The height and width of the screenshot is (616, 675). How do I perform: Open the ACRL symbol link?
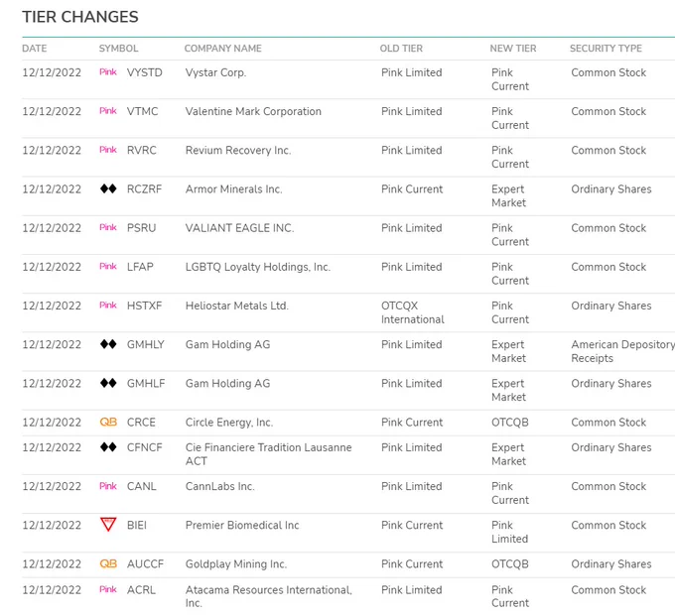[x=141, y=590]
